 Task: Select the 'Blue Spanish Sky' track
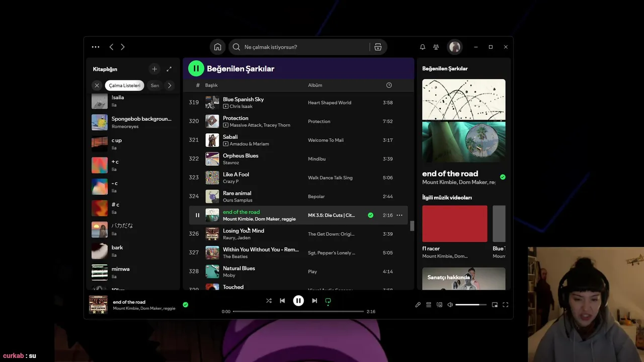298,103
